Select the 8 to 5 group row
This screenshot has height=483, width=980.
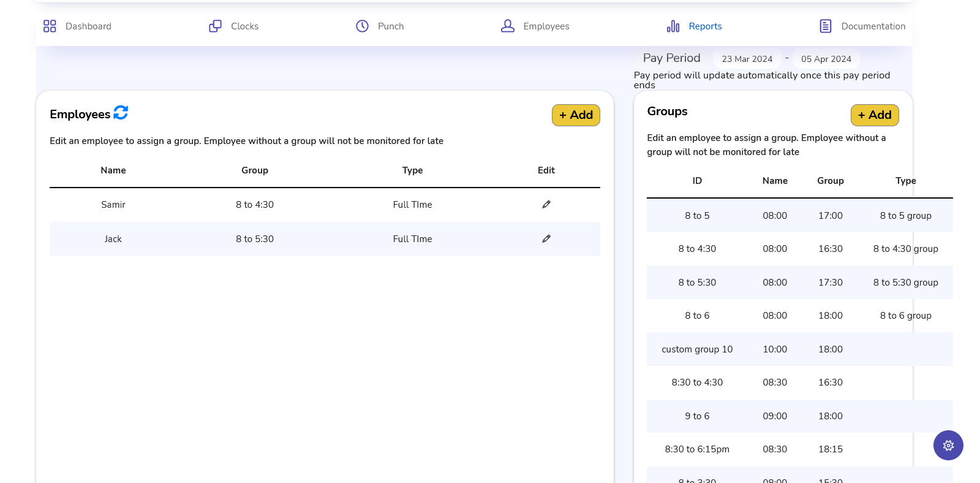click(697, 216)
